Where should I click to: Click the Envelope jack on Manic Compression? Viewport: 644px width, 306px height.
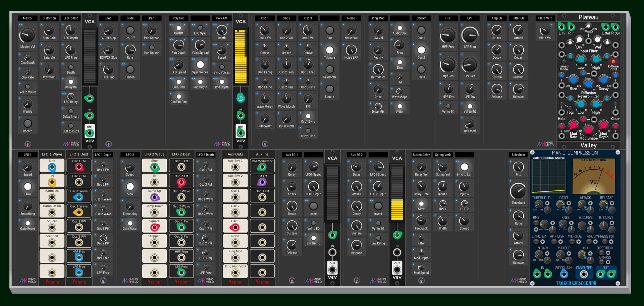tap(584, 274)
